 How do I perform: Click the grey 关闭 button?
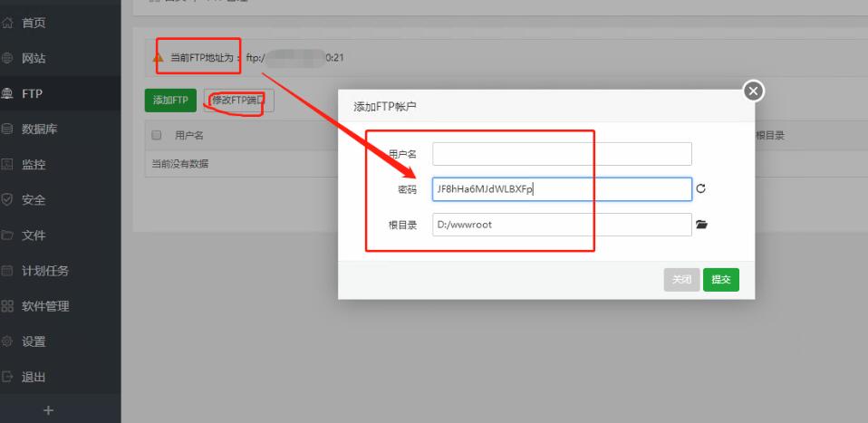(682, 280)
